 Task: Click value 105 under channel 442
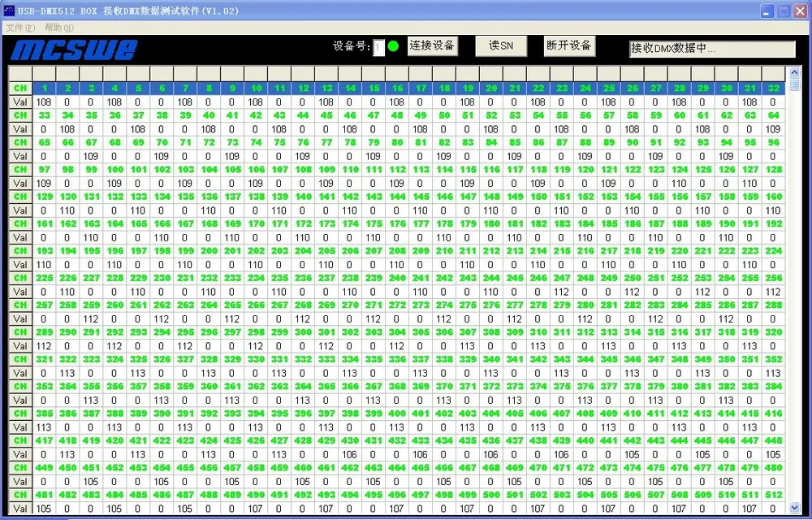[633, 454]
